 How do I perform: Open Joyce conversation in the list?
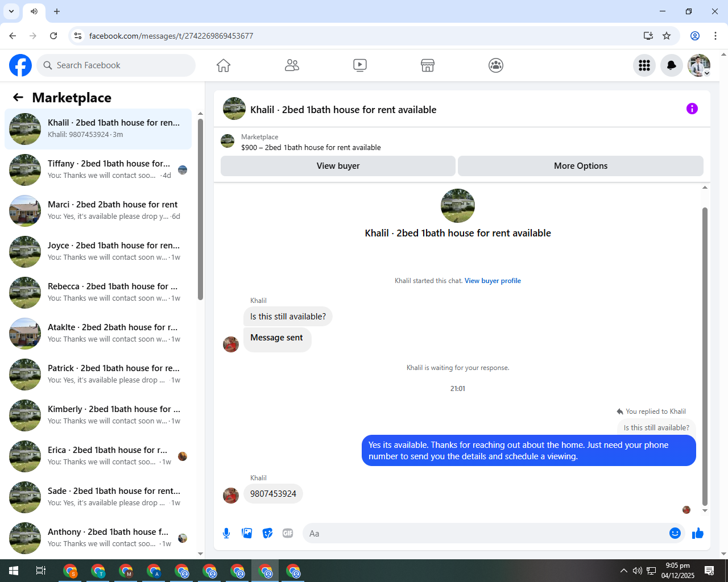[x=98, y=252]
